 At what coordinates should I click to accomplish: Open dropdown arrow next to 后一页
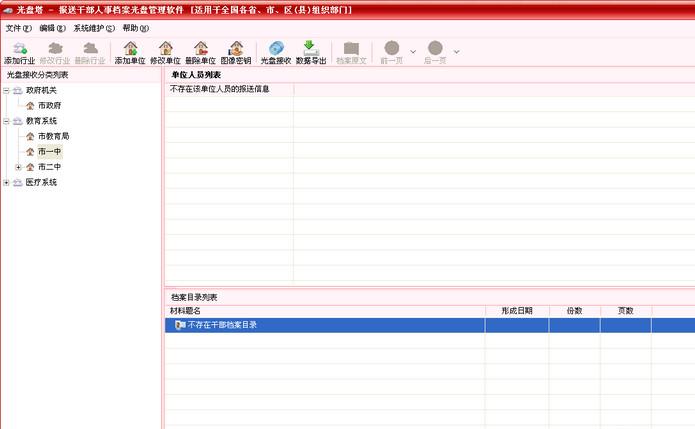coord(457,52)
